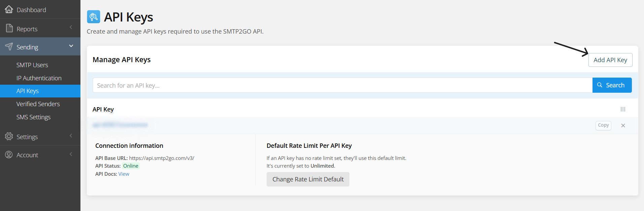This screenshot has height=211, width=644.
Task: Click the Account sidebar label
Action: 27,155
